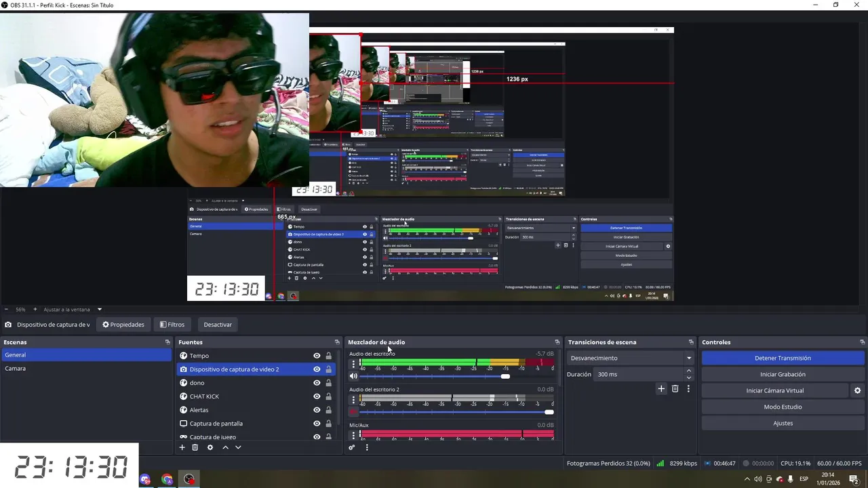
Task: Pop out the Transiciones de escena dock
Action: coord(691,342)
